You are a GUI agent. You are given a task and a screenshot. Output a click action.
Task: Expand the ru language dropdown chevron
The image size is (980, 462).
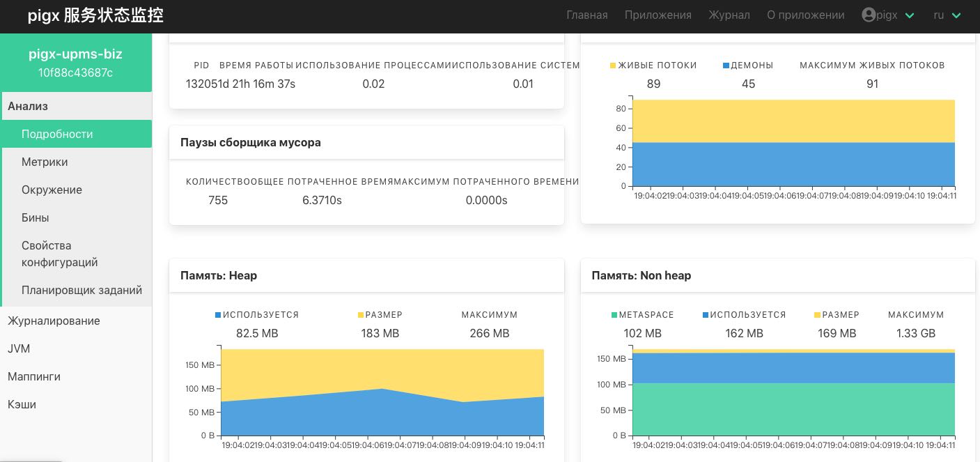click(956, 15)
